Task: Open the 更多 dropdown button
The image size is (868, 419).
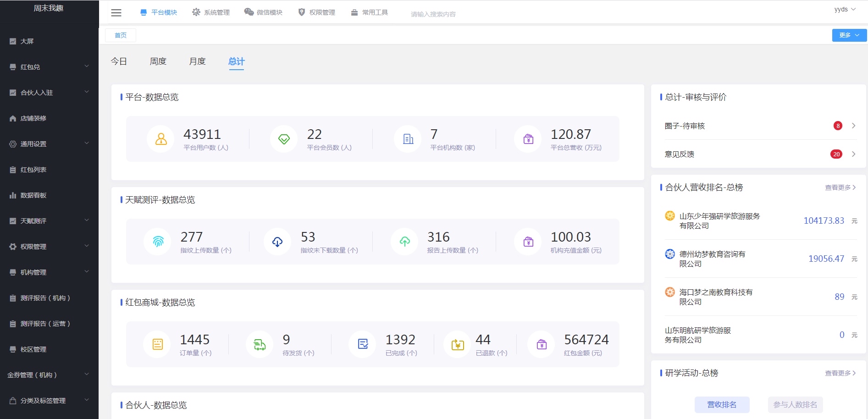Action: [849, 35]
